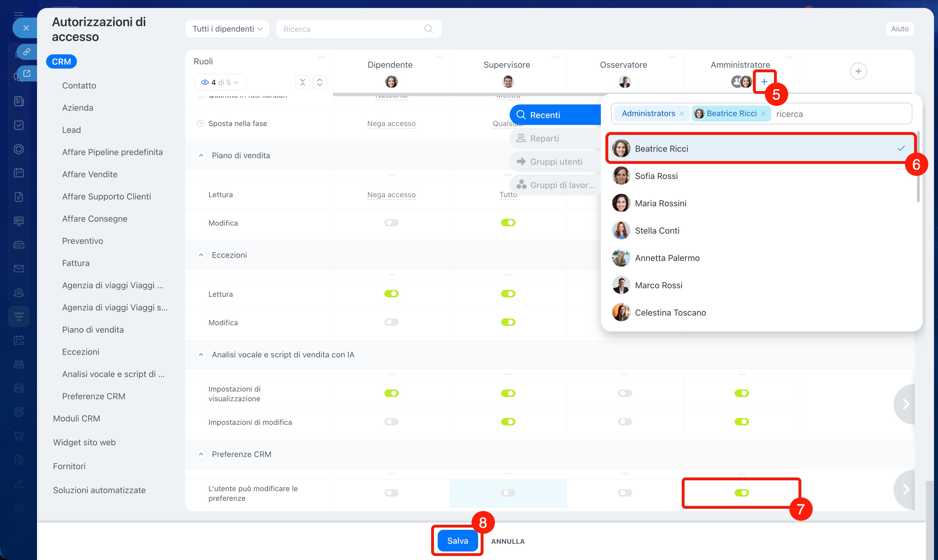Select Sofia Rossi from user list
938x560 pixels.
pos(656,176)
